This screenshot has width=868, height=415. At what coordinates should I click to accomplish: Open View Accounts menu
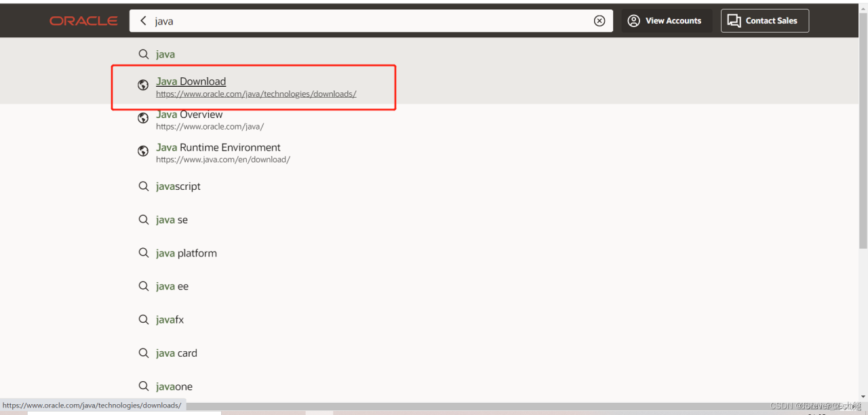[667, 21]
